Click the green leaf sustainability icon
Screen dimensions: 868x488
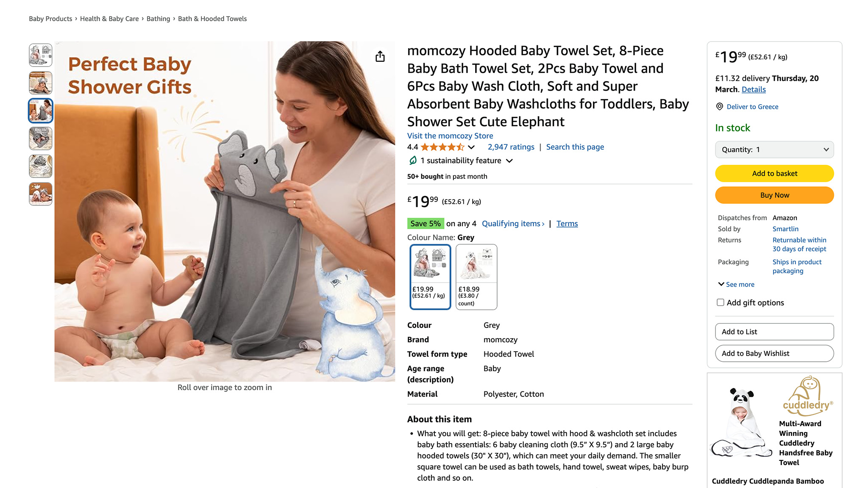click(x=413, y=161)
